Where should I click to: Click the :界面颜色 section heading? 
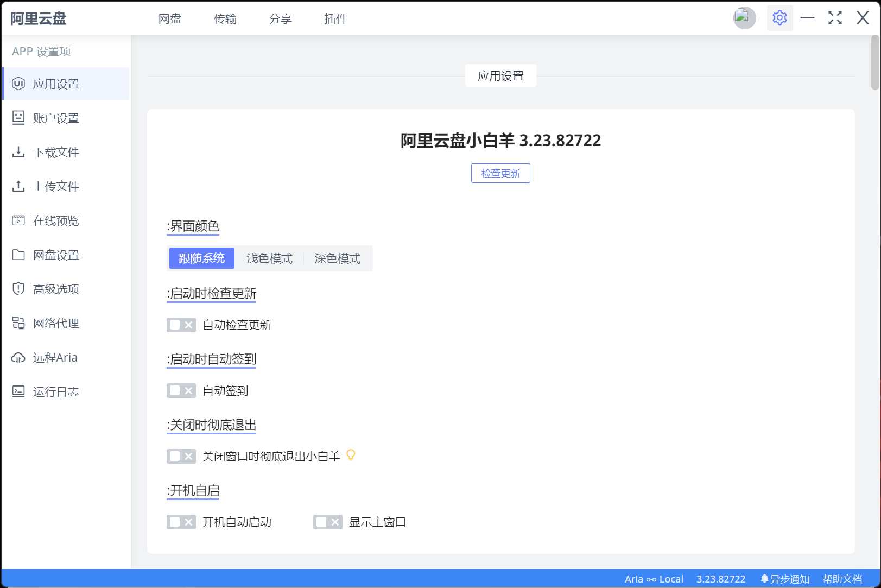tap(193, 226)
